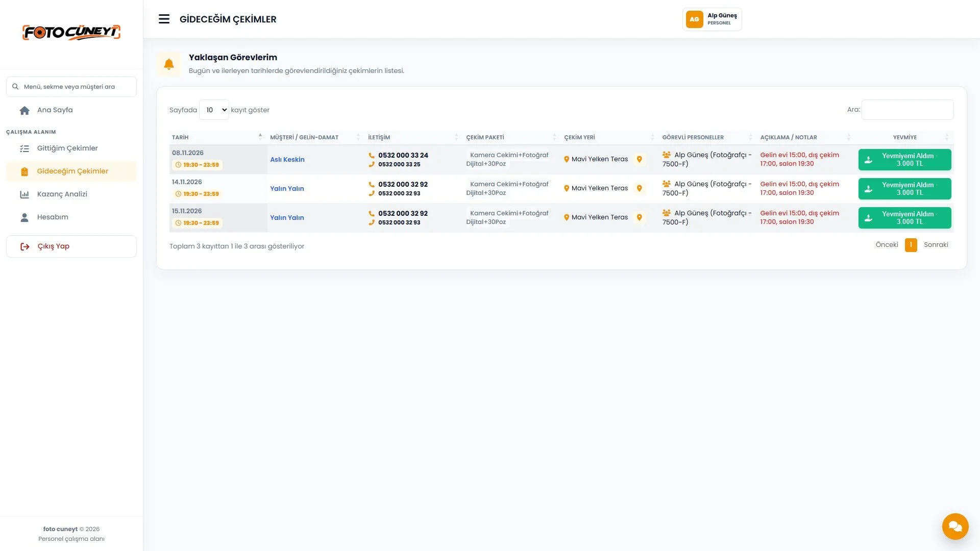Click phone number 0532 000 33 25
Screen dimensions: 980x551
click(399, 164)
